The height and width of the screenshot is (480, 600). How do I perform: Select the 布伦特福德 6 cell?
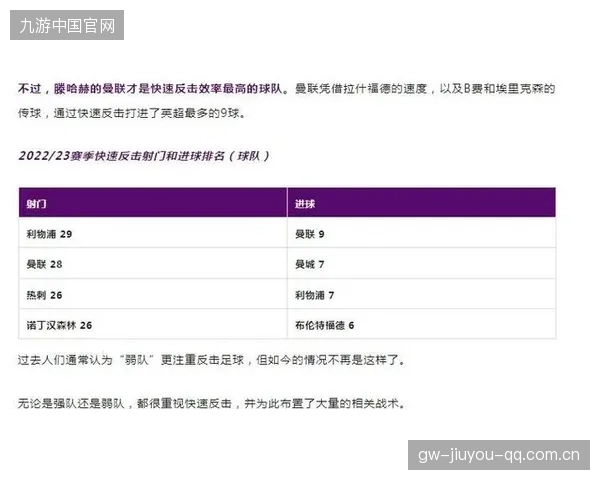[421, 324]
